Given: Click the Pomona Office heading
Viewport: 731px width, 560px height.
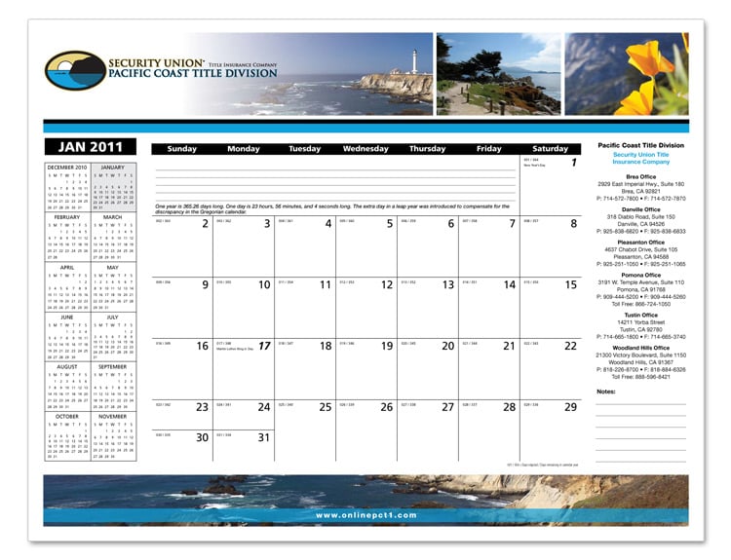Looking at the screenshot, I should point(641,275).
